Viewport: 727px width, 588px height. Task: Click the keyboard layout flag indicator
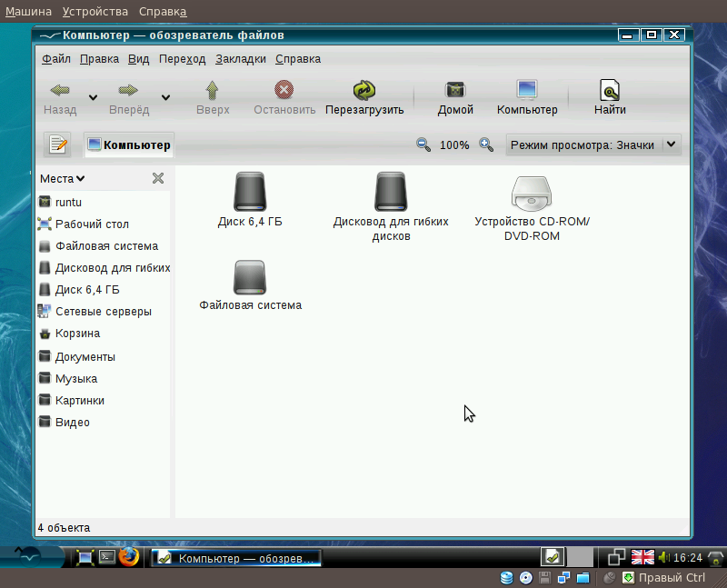pyautogui.click(x=642, y=556)
